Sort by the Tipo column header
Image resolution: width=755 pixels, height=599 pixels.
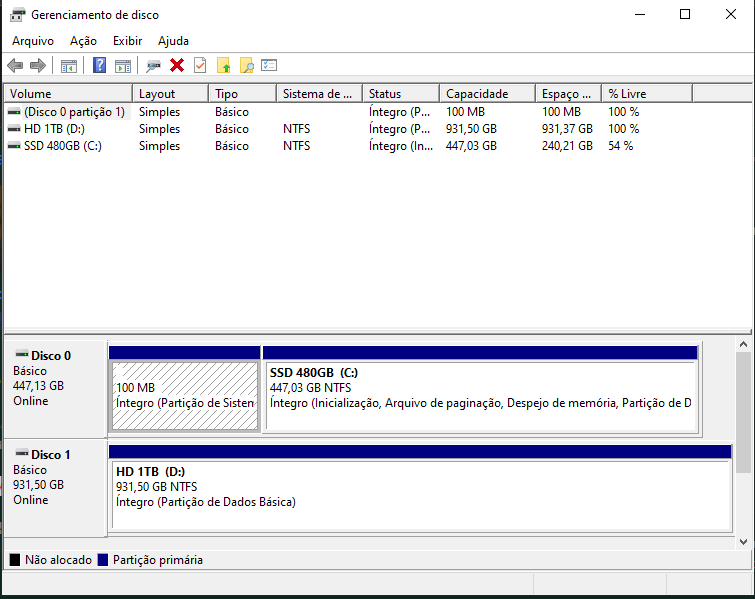[x=243, y=93]
